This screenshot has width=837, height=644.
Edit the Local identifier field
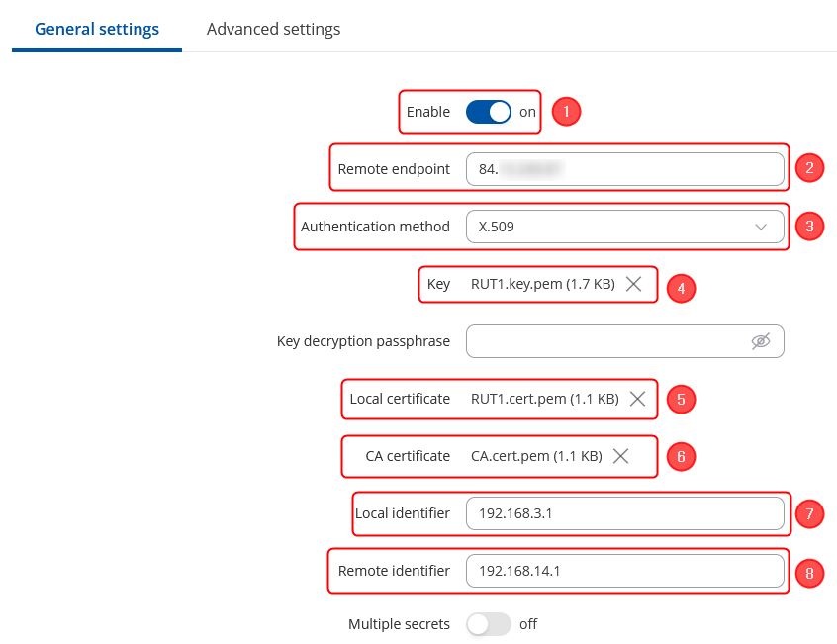[x=625, y=513]
